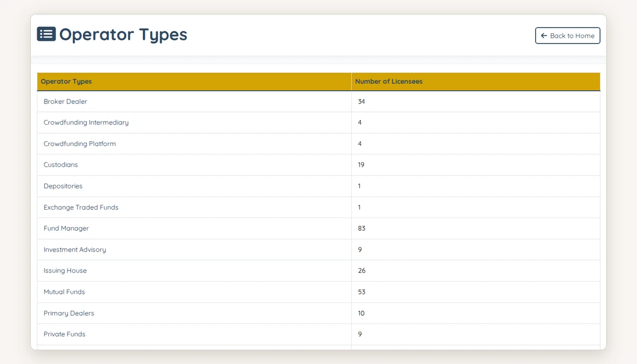Click the value 26 for Issuing House
The image size is (637, 364).
tap(361, 271)
